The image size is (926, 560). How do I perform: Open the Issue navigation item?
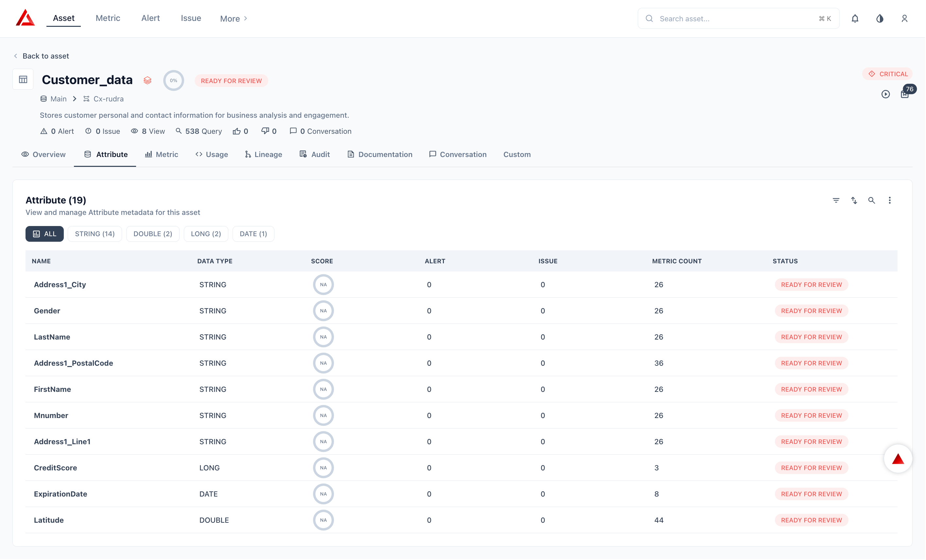[191, 18]
